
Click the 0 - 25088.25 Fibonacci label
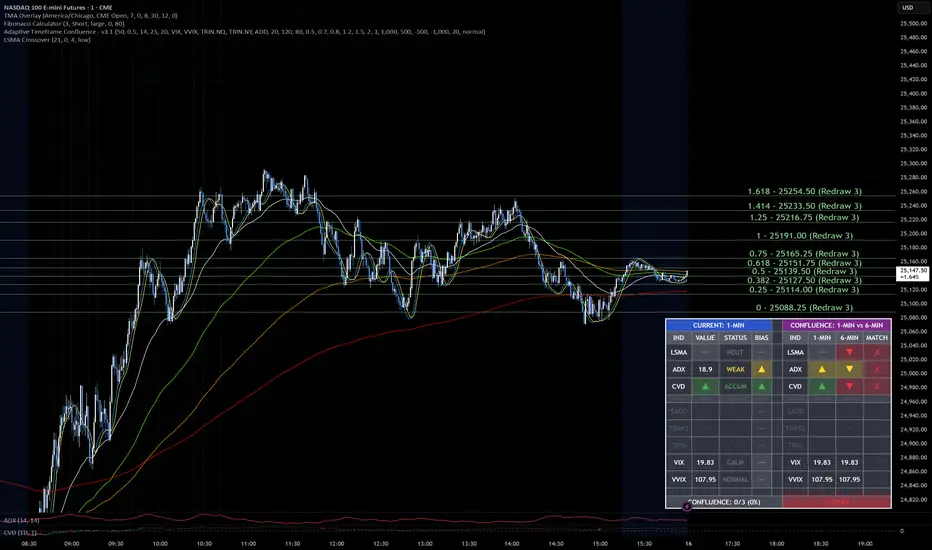pyautogui.click(x=804, y=307)
